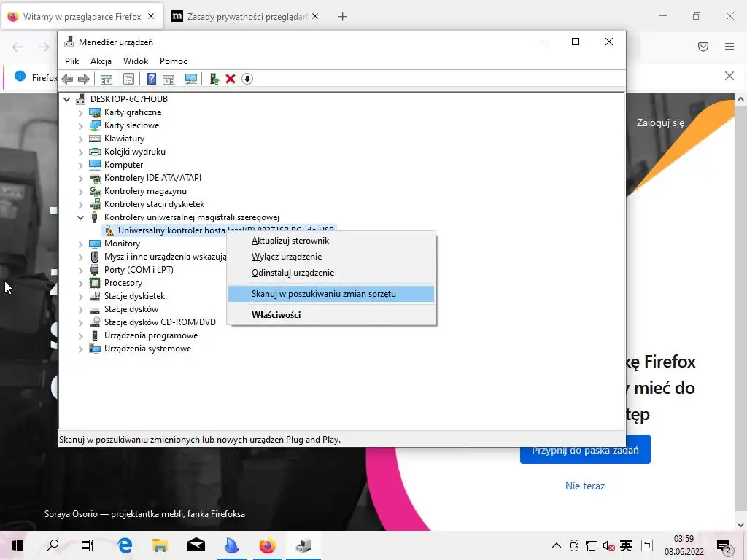Click the black down-arrow disable device icon

pyautogui.click(x=247, y=79)
